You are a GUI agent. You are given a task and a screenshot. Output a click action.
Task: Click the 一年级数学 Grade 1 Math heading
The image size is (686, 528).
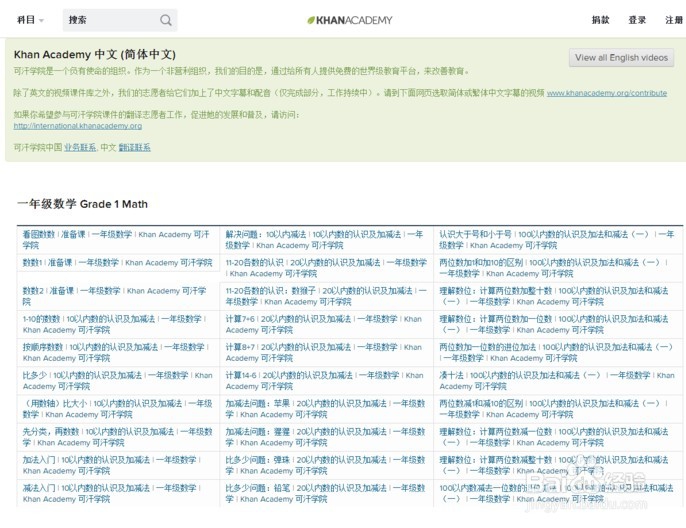pyautogui.click(x=82, y=204)
